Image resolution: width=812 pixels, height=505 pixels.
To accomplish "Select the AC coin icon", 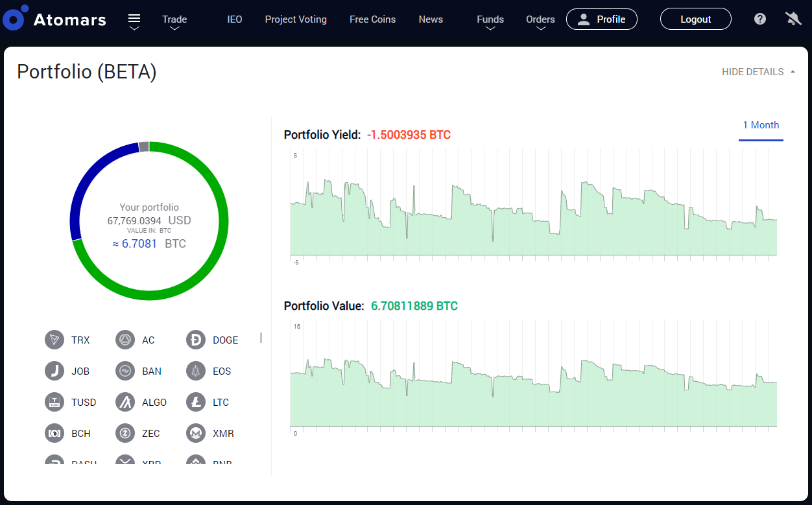I will pos(125,340).
